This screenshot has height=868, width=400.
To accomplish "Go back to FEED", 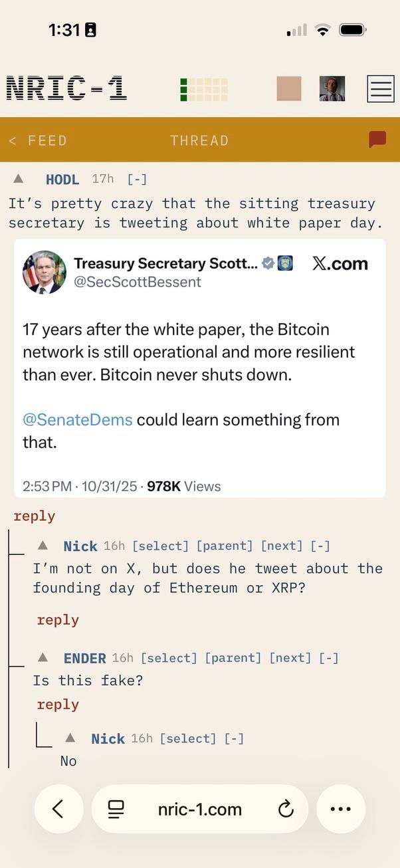I will tap(38, 140).
